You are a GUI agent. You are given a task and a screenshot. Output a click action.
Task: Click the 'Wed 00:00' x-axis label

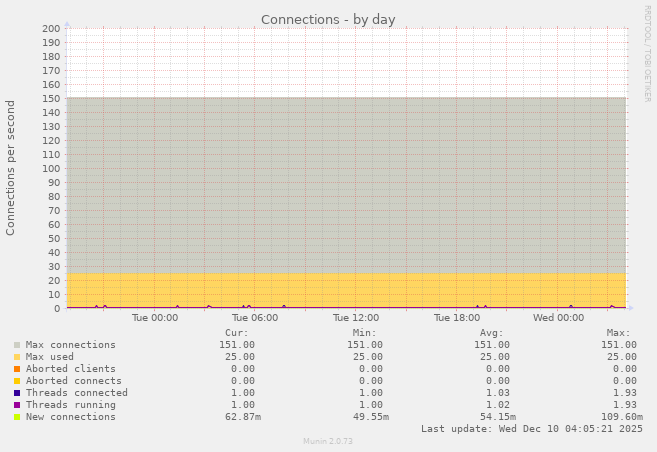[558, 318]
